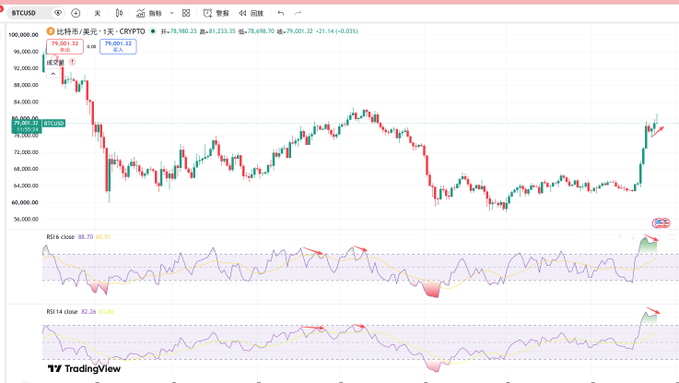Open the candlestick chart type selector
This screenshot has height=383, width=679.
pyautogui.click(x=120, y=13)
